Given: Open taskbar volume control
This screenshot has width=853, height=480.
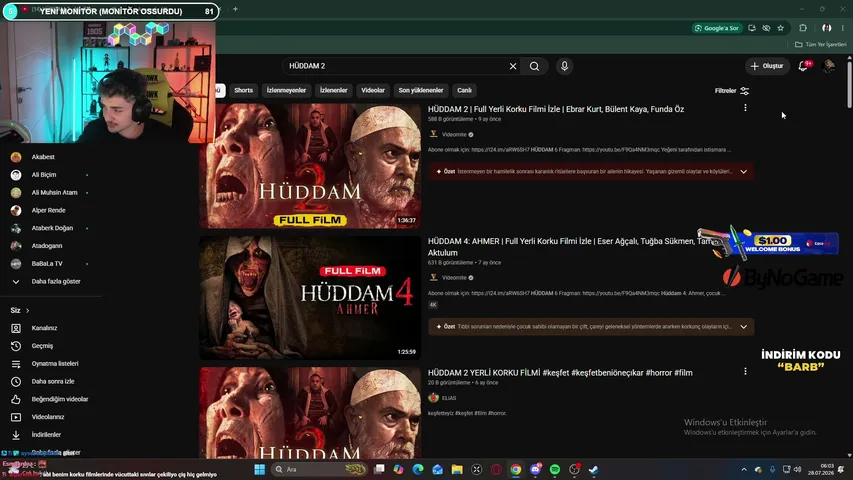Looking at the screenshot, I should click(798, 469).
